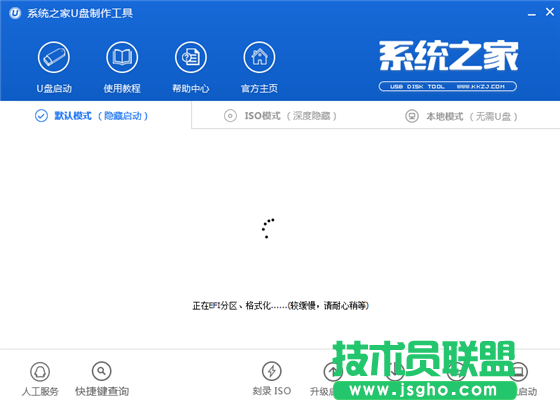Switch to ISO模式（深度隐藏）tab
The width and height of the screenshot is (560, 406).
280,116
